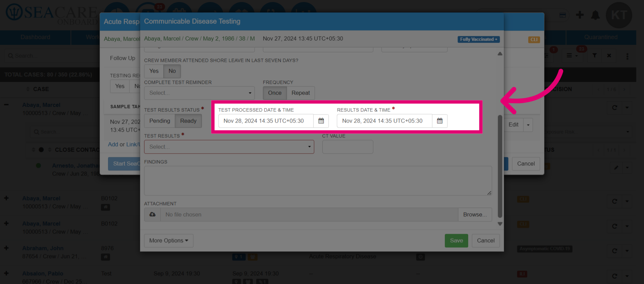Click Cancel in the Acute Resp dialog
This screenshot has width=644, height=284.
[526, 164]
